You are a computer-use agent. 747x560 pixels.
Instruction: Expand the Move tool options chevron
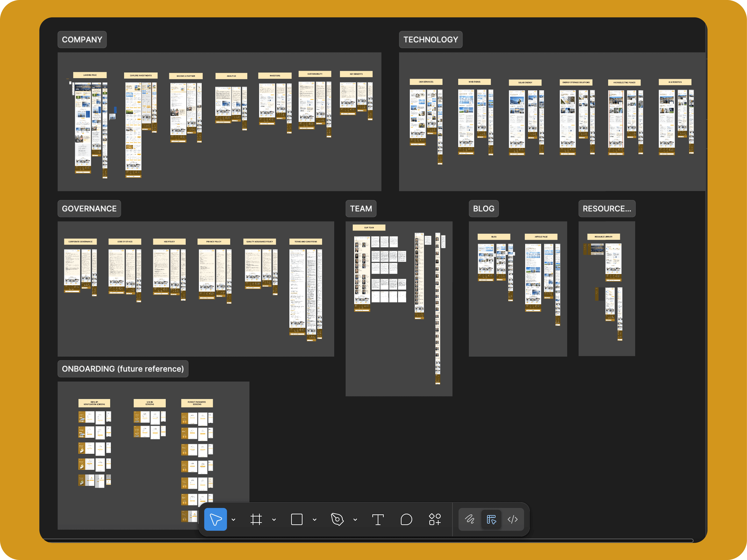[233, 520]
